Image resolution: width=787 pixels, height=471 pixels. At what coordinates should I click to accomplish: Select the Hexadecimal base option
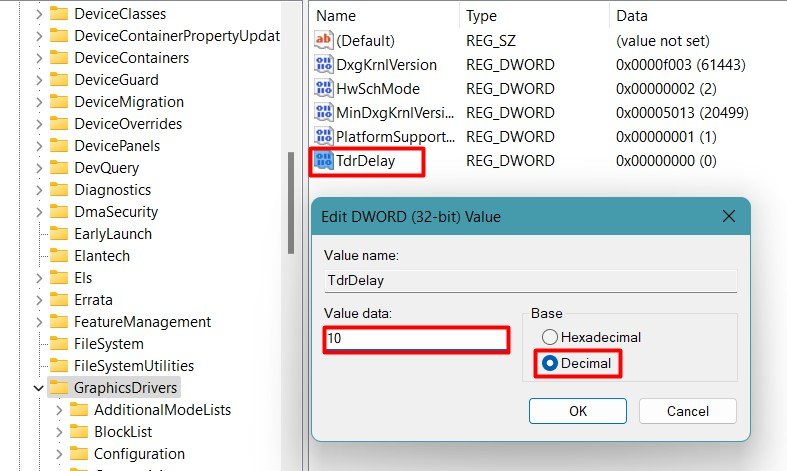coord(591,337)
